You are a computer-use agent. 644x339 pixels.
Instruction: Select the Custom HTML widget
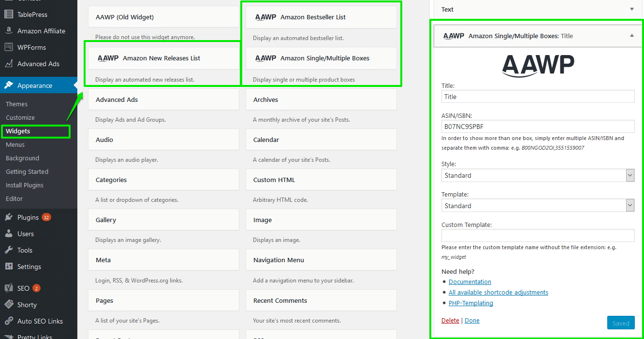(x=321, y=180)
